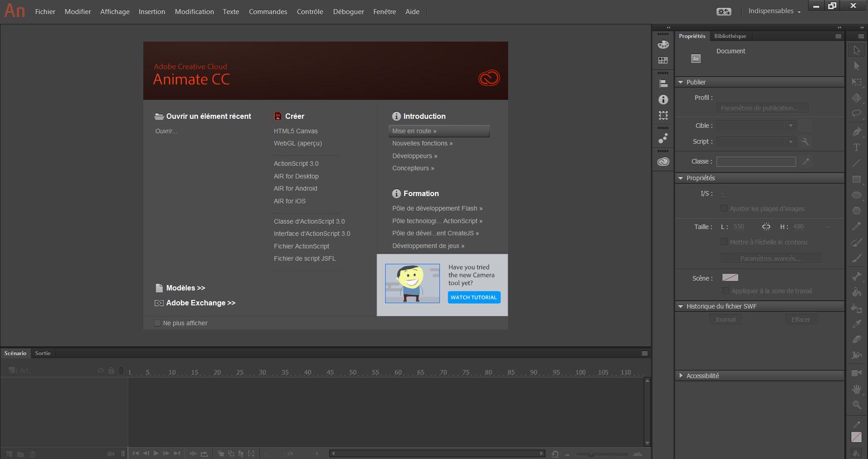Image resolution: width=868 pixels, height=459 pixels.
Task: Open the Info panel icon
Action: [x=663, y=99]
